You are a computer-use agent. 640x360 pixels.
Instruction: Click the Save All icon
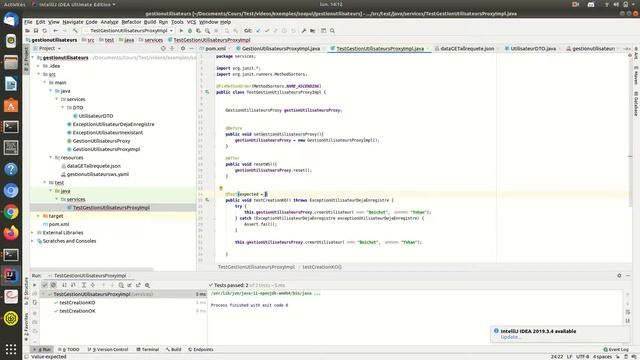tap(36, 31)
